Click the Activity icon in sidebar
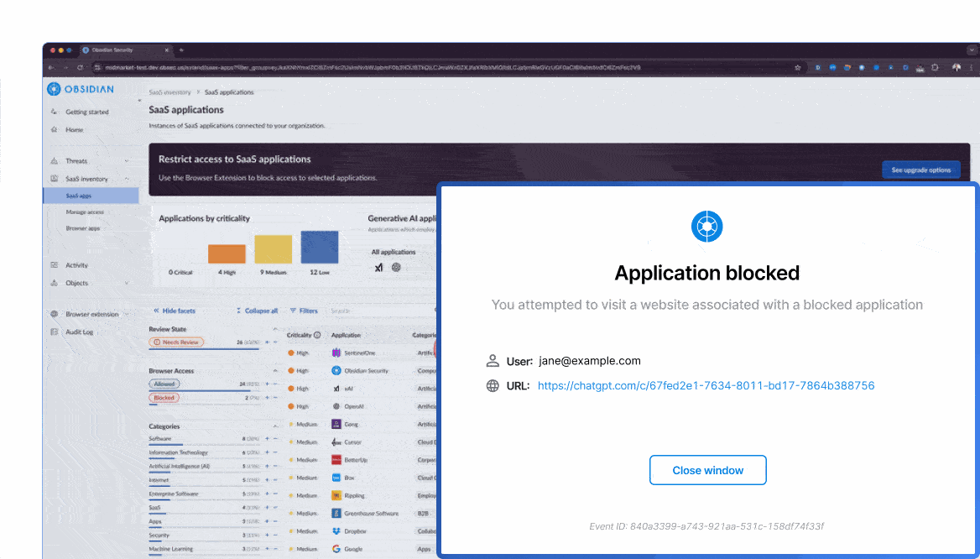This screenshot has width=980, height=559. click(x=55, y=265)
